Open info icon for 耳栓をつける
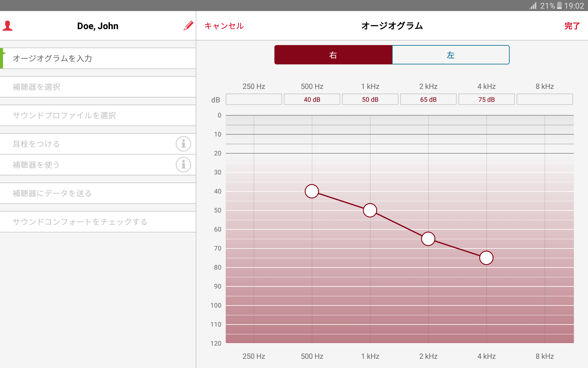 [183, 144]
